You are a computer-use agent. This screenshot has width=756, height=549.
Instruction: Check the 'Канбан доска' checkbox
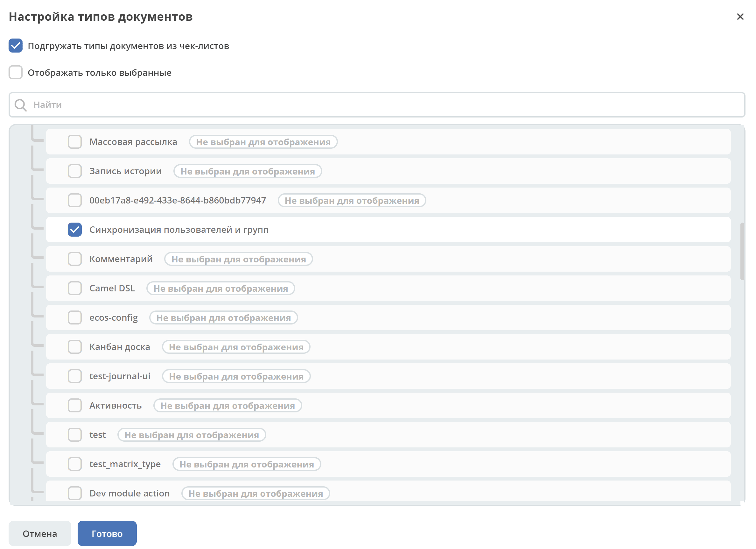pyautogui.click(x=75, y=347)
